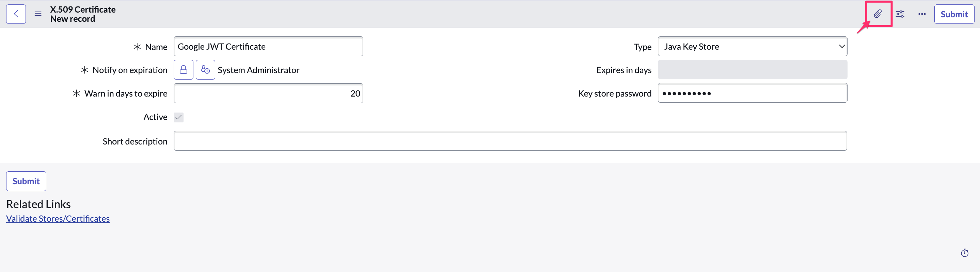Image resolution: width=980 pixels, height=272 pixels.
Task: Open the more options ellipsis menu
Action: 922,14
